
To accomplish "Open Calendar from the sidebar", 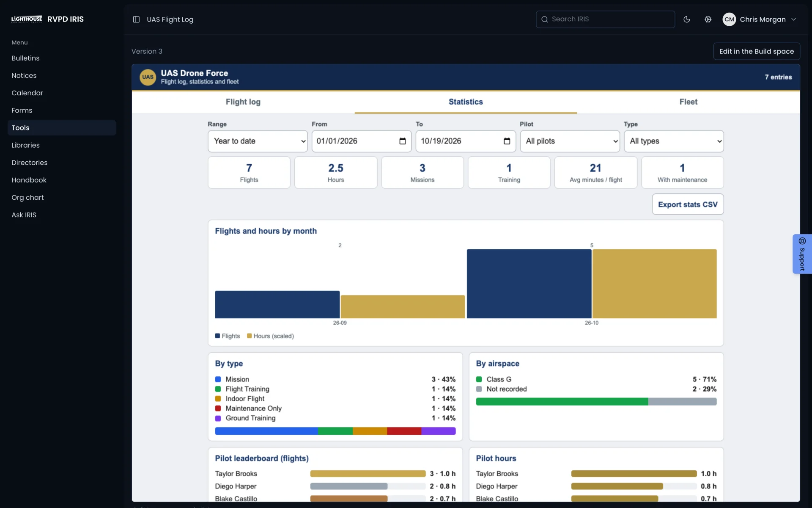I will pyautogui.click(x=62, y=93).
